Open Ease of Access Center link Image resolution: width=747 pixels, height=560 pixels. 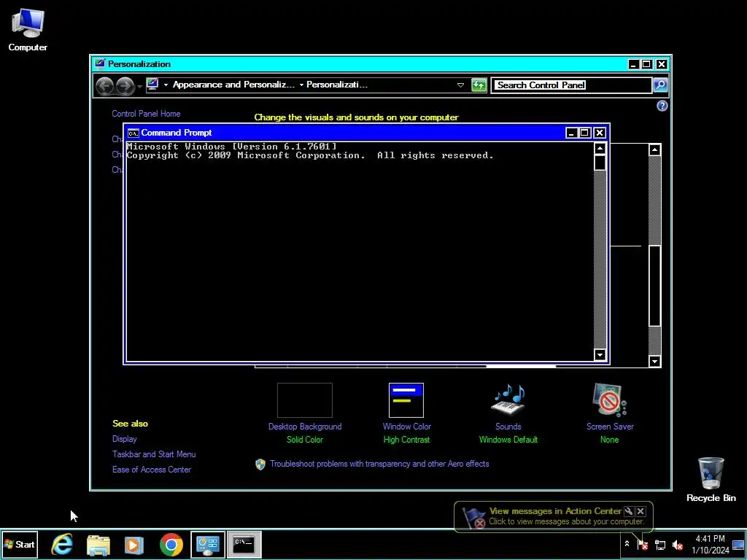(152, 470)
